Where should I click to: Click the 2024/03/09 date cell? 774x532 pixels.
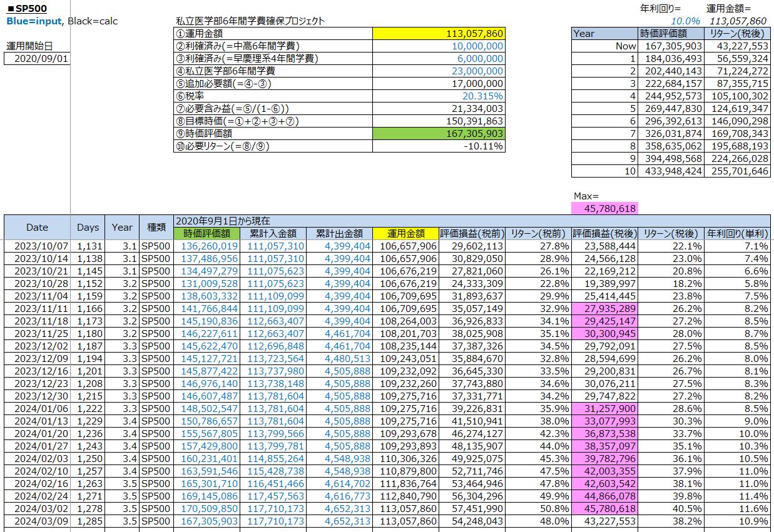37,521
